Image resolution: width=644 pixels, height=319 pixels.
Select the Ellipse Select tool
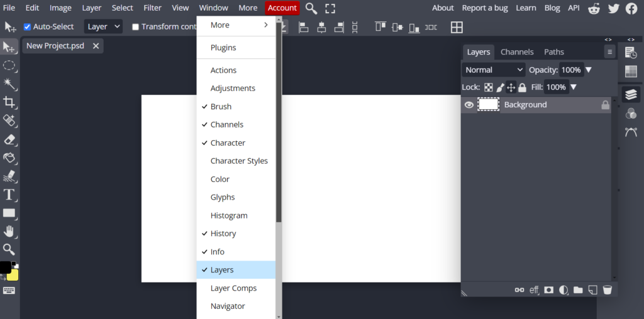coord(9,65)
